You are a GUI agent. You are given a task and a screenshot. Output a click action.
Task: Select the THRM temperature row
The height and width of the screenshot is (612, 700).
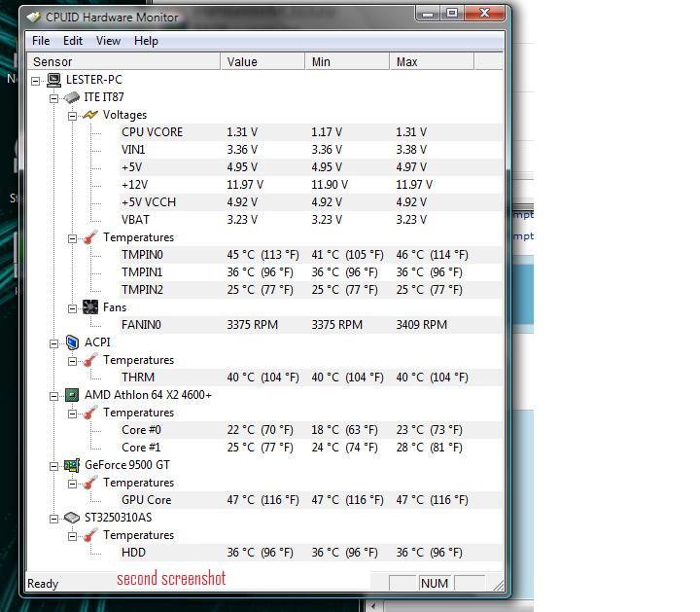click(x=310, y=378)
